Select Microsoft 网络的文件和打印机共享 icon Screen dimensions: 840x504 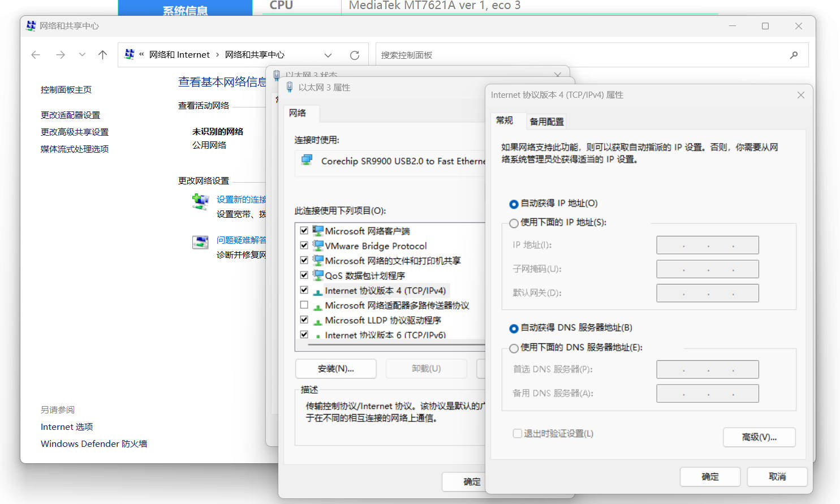[x=318, y=260]
